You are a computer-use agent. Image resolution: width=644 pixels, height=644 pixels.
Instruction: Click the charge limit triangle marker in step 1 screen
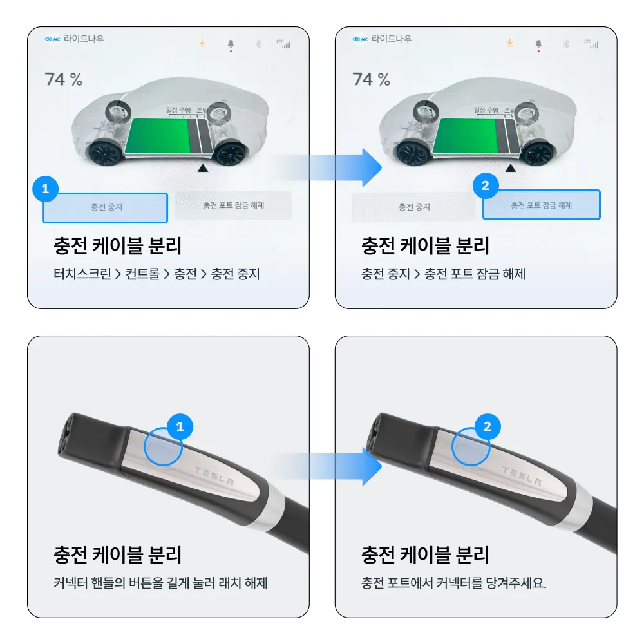[x=203, y=168]
